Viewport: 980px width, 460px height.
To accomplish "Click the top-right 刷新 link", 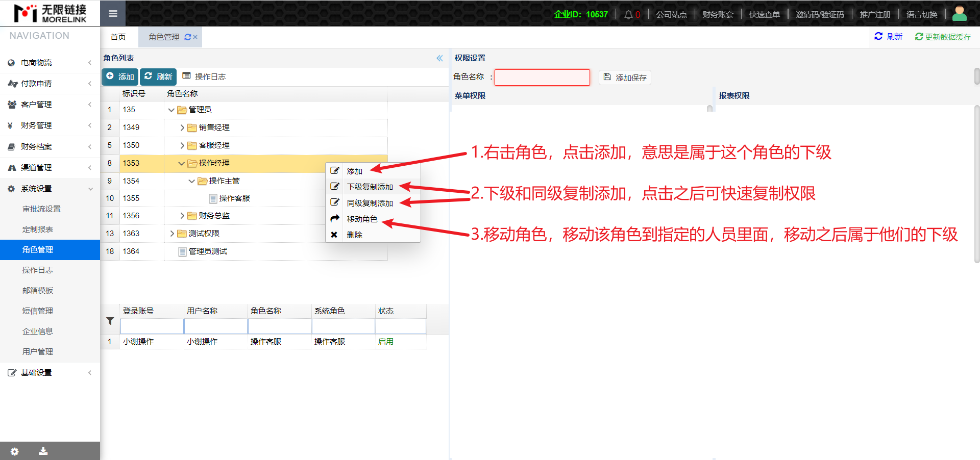I will click(x=888, y=37).
